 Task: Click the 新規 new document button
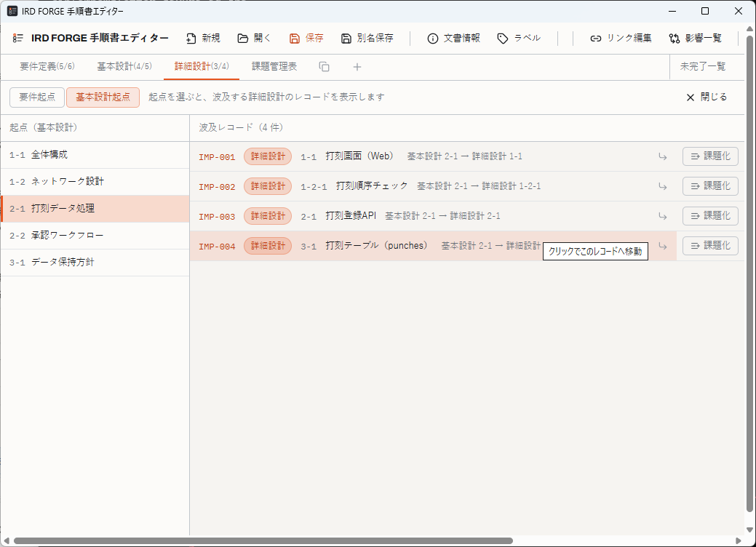point(204,38)
